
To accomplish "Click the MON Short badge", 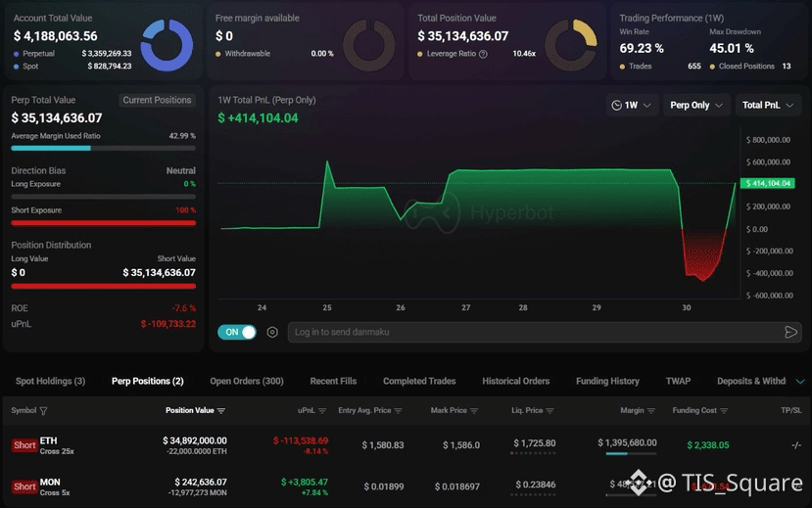I will click(x=24, y=486).
